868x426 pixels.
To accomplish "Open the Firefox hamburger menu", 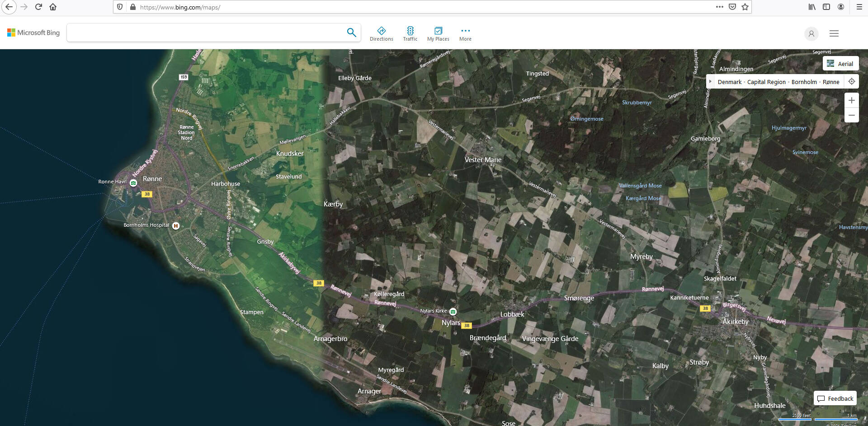I will coord(859,7).
